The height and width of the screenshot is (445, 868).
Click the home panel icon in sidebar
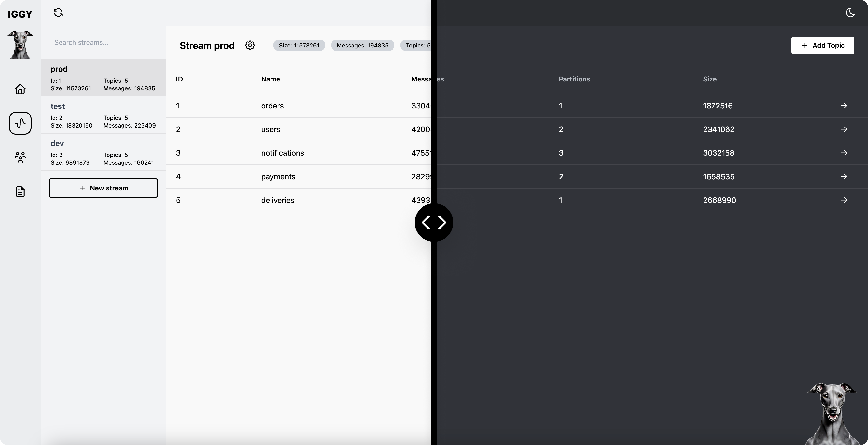point(20,89)
